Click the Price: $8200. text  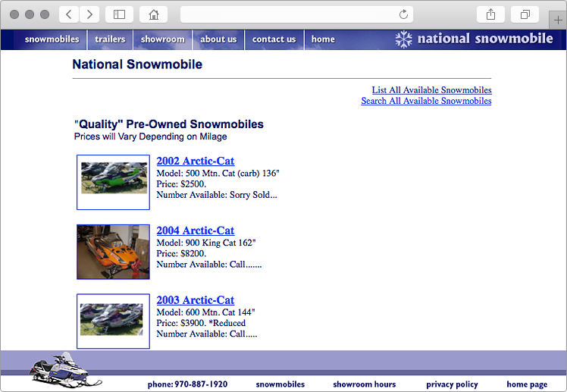tap(181, 253)
